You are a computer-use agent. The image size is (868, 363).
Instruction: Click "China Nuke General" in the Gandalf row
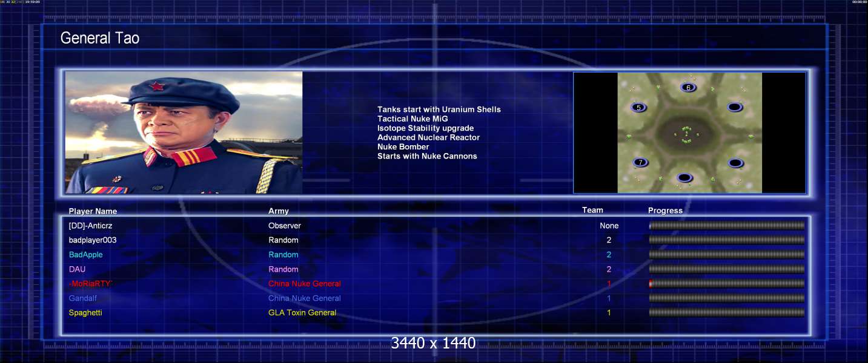pyautogui.click(x=305, y=298)
